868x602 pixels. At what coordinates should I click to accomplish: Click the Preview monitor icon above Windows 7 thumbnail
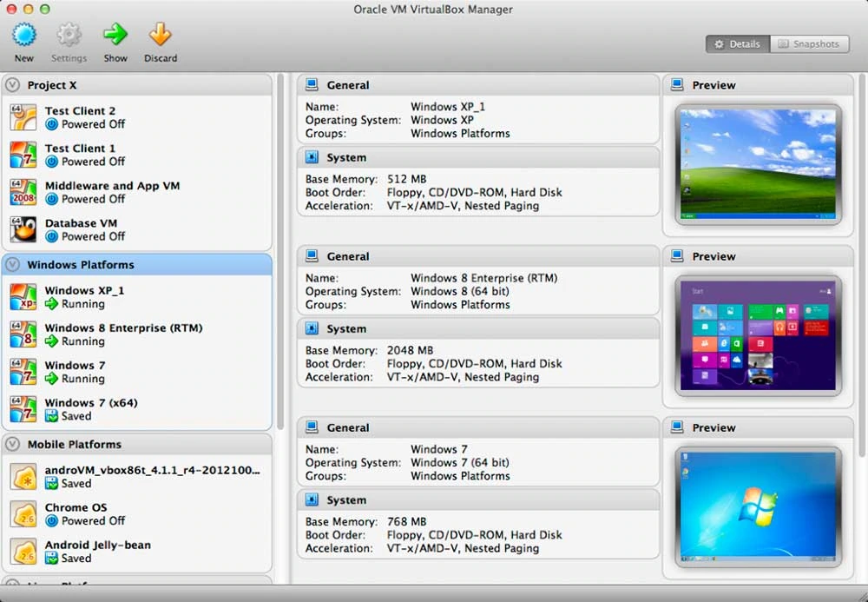click(x=676, y=427)
